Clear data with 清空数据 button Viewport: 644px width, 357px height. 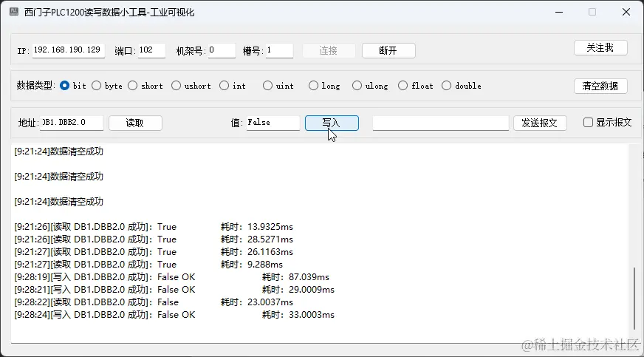pos(600,86)
